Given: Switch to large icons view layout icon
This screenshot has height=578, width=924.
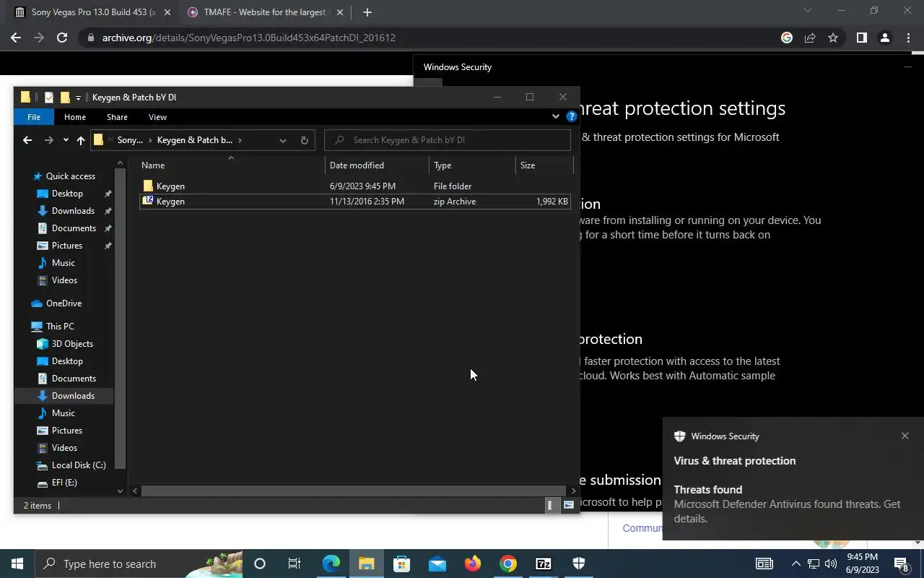Looking at the screenshot, I should [569, 506].
